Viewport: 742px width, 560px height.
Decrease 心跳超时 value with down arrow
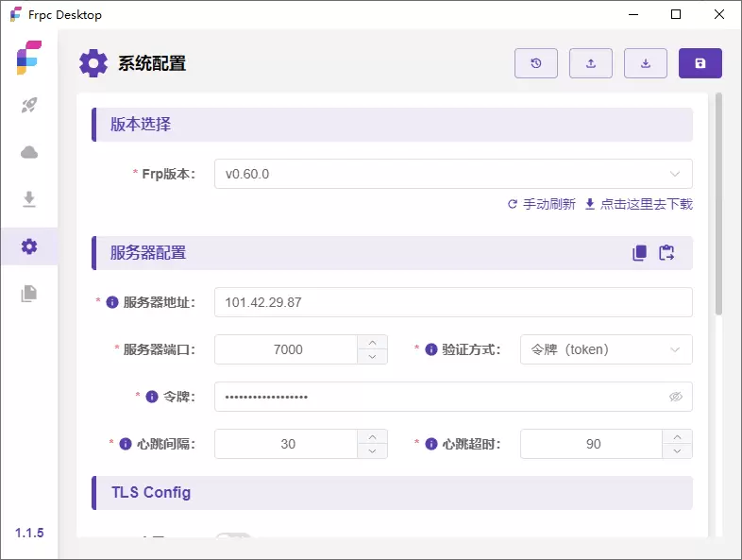(677, 451)
